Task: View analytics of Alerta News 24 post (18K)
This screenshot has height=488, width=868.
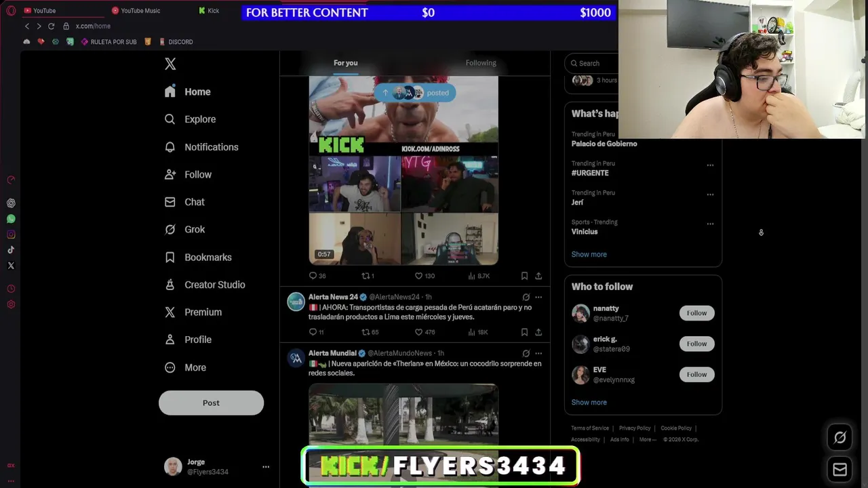Action: (x=477, y=332)
